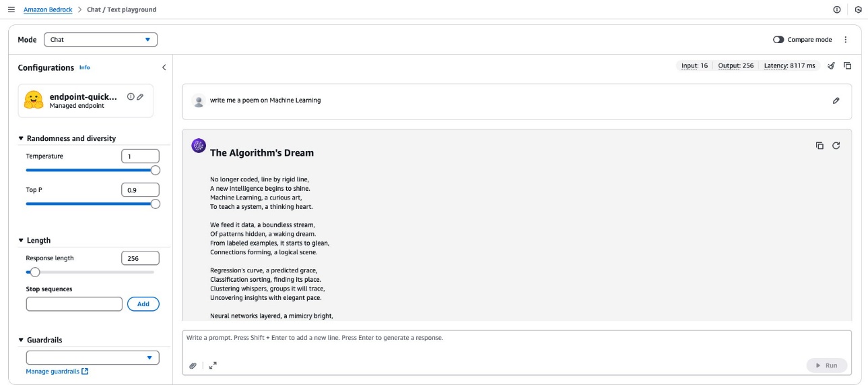
Task: Open the hamburger navigation menu
Action: coord(11,9)
